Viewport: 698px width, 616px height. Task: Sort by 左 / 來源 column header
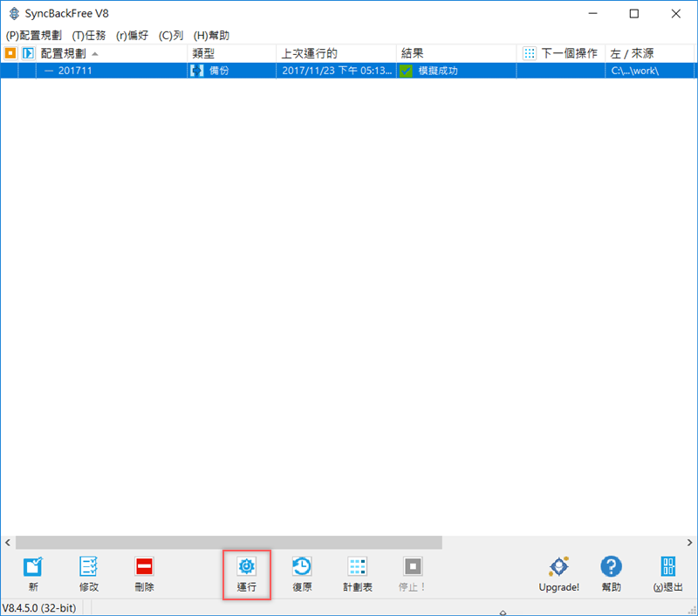tap(650, 53)
